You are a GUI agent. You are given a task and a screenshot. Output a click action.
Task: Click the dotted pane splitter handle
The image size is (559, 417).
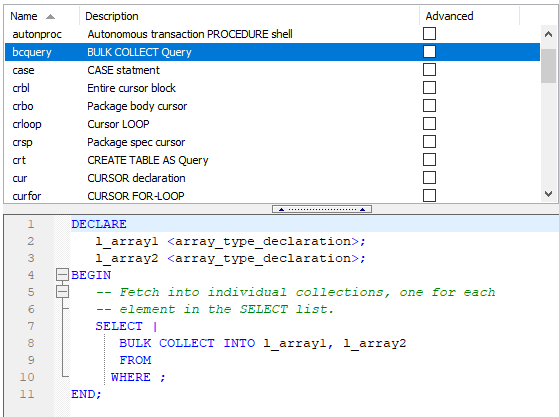pyautogui.click(x=322, y=209)
